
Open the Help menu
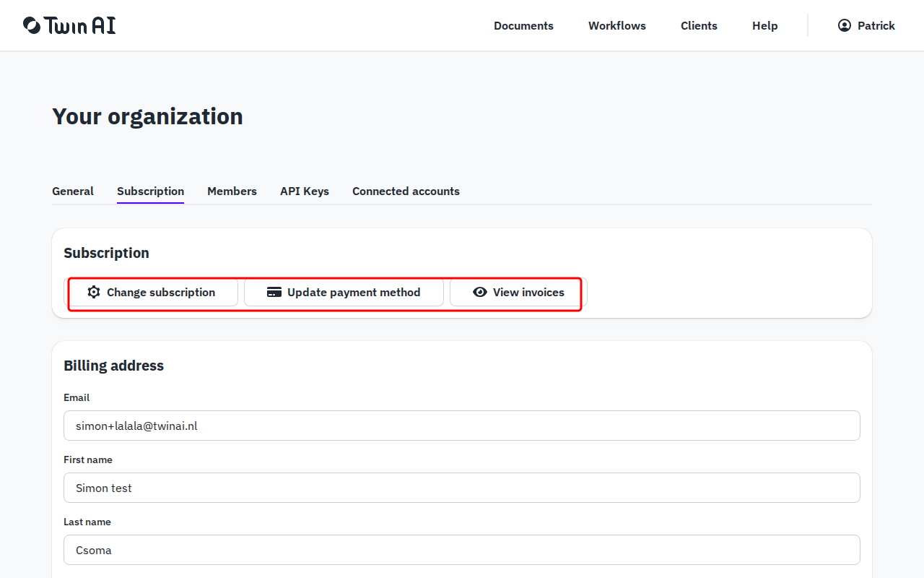coord(764,25)
